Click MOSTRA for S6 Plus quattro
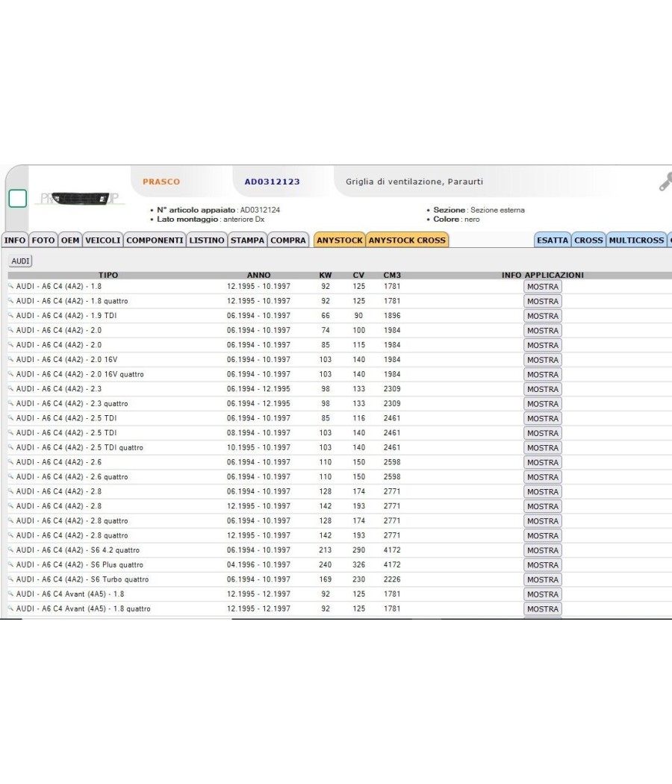Screen dimensions: 672x784 tap(543, 565)
